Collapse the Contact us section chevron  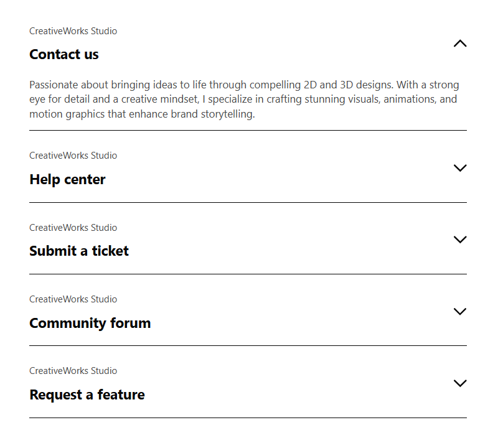coord(460,44)
